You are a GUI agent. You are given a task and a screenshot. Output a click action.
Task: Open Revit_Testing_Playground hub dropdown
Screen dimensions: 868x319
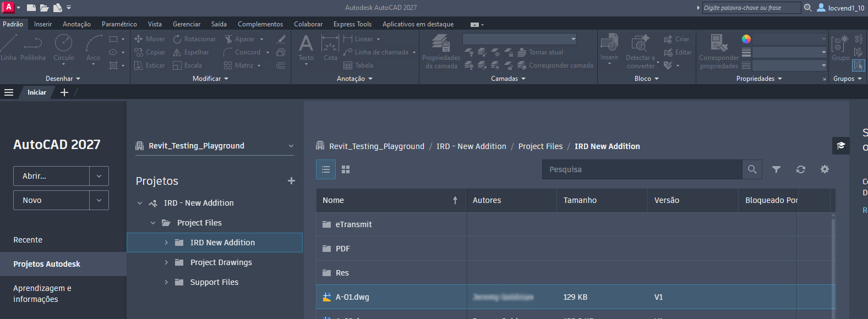pyautogui.click(x=291, y=146)
